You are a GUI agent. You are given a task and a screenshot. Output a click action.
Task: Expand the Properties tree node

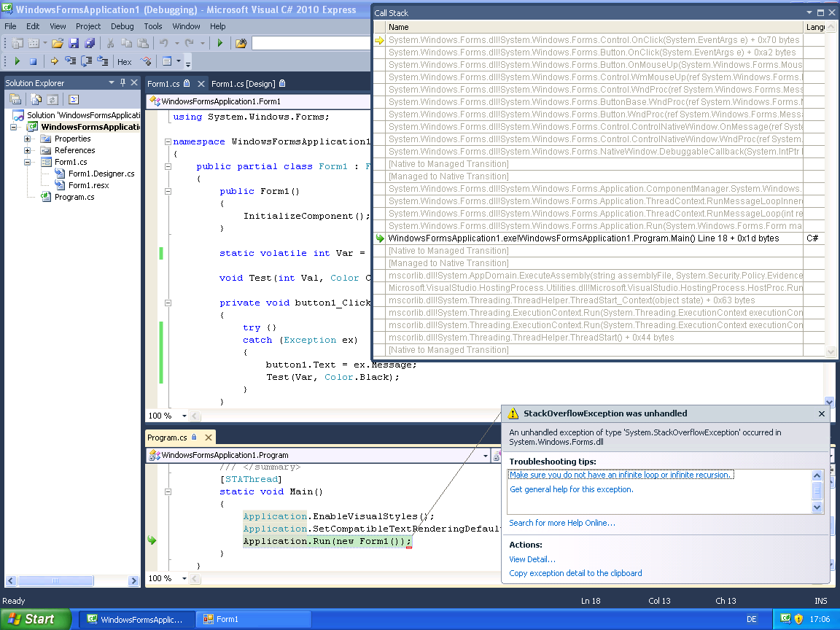pyautogui.click(x=27, y=139)
